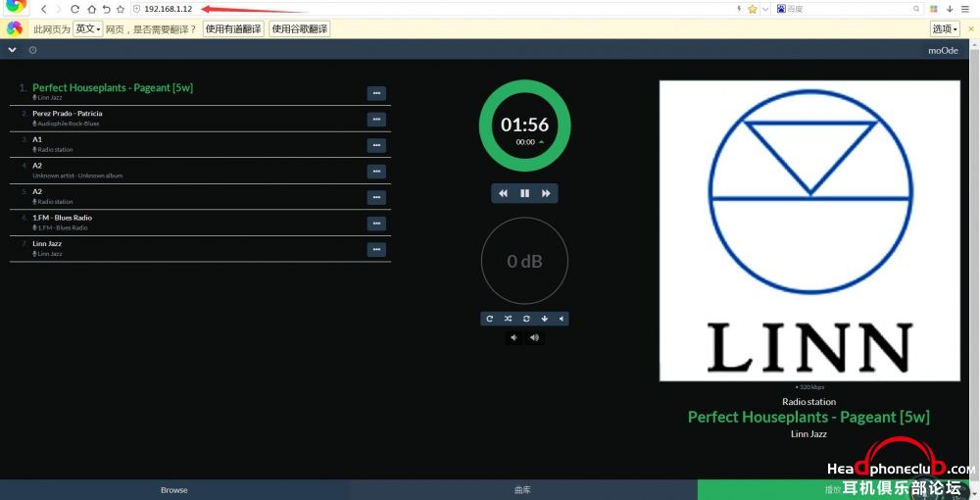Increase volume with the volume-up speaker icon
The height and width of the screenshot is (500, 980).
pos(534,337)
